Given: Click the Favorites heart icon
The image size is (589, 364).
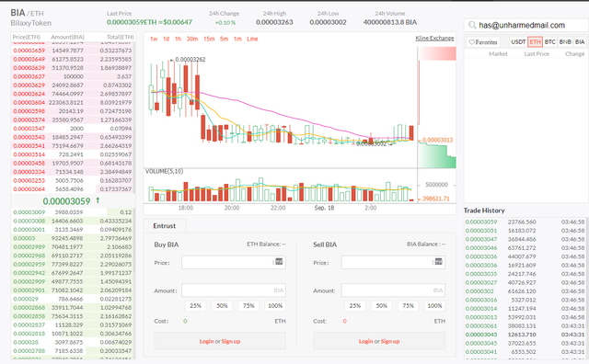Looking at the screenshot, I should pos(472,42).
